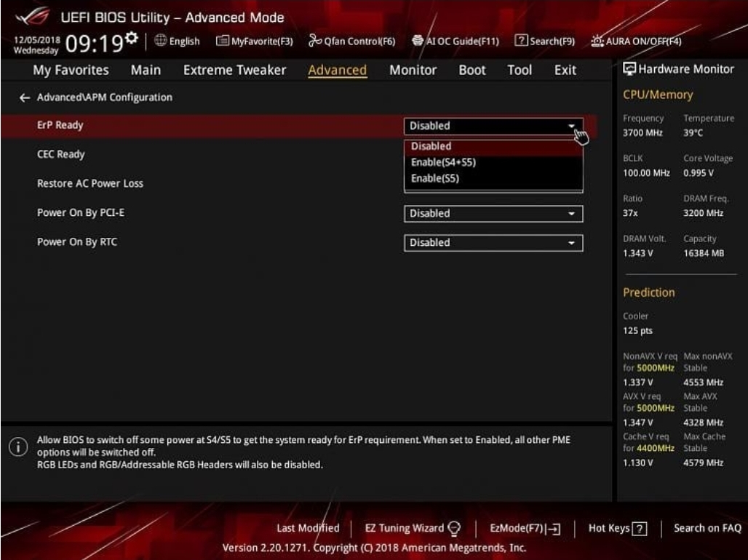
Task: Click 16384 MB capacity value
Action: point(704,253)
